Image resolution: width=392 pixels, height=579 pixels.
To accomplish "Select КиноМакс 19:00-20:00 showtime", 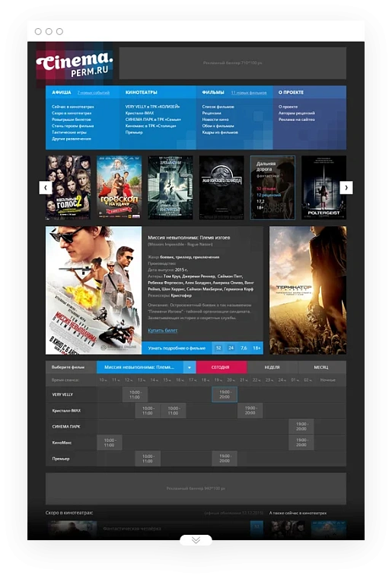I will pos(301,443).
